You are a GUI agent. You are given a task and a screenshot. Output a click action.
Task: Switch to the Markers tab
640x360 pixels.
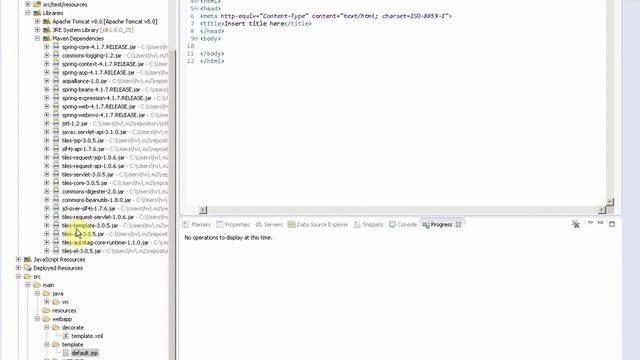click(x=196, y=224)
